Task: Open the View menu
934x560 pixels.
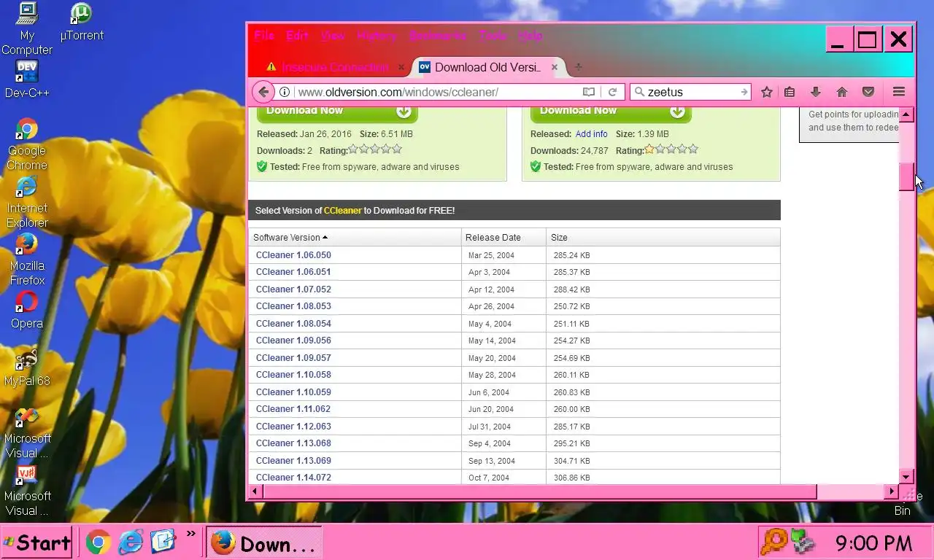Action: [x=332, y=36]
